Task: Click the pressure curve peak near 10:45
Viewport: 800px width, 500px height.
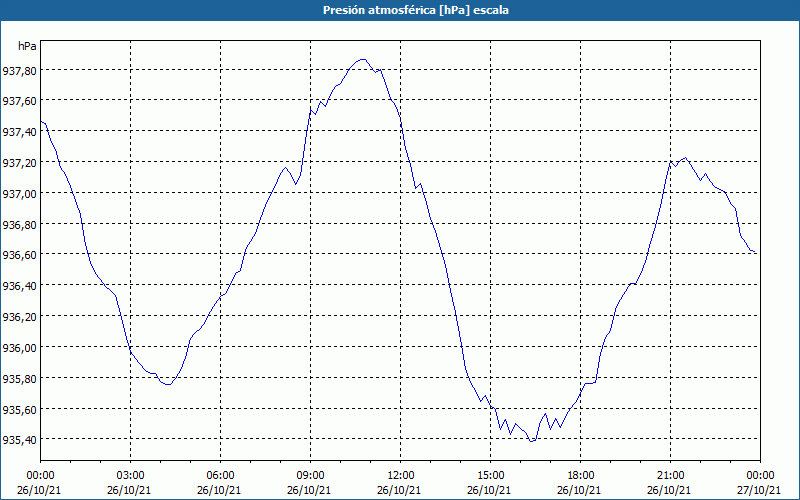Action: tap(362, 59)
